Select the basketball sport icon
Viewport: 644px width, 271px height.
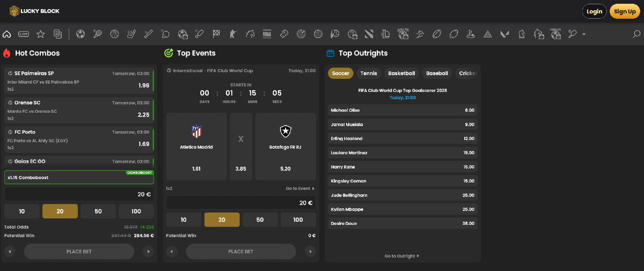coord(114,34)
